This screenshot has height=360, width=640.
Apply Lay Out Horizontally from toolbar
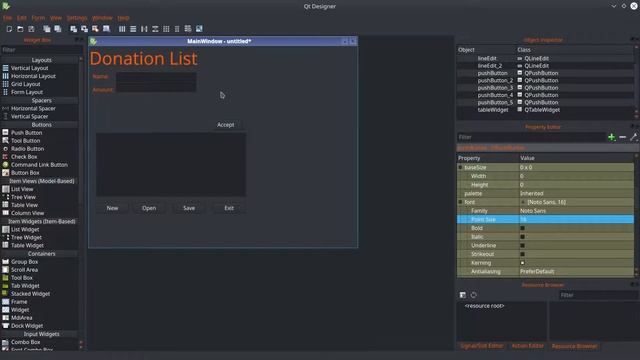point(122,29)
